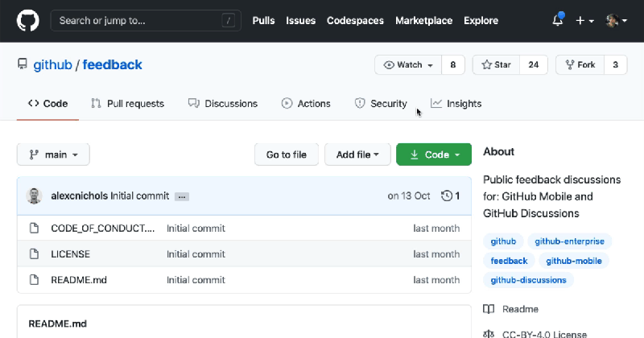Open the green Code download dropdown
Viewport: 644px width, 338px height.
coord(434,155)
